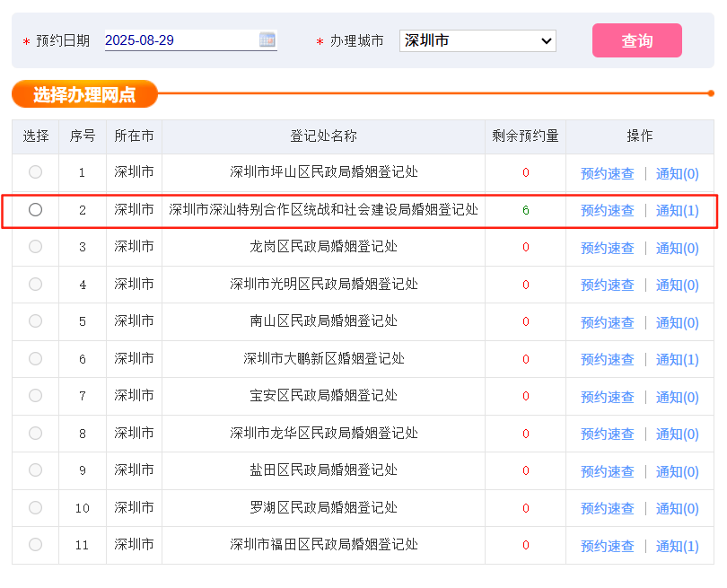
Task: Select the radio button for 坪山区 registry row
Action: tap(34, 172)
